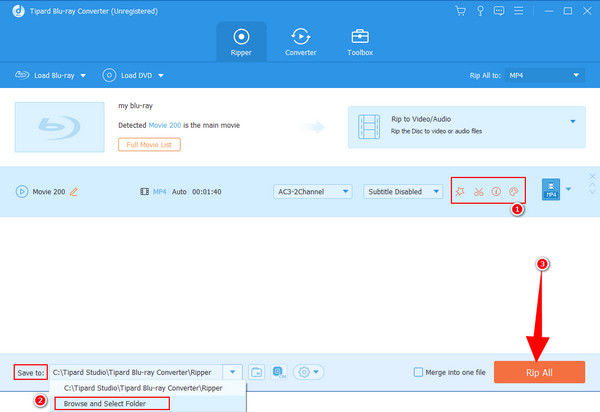600x412 pixels.
Task: Click the 'my blu-ray' disc title
Action: [135, 106]
